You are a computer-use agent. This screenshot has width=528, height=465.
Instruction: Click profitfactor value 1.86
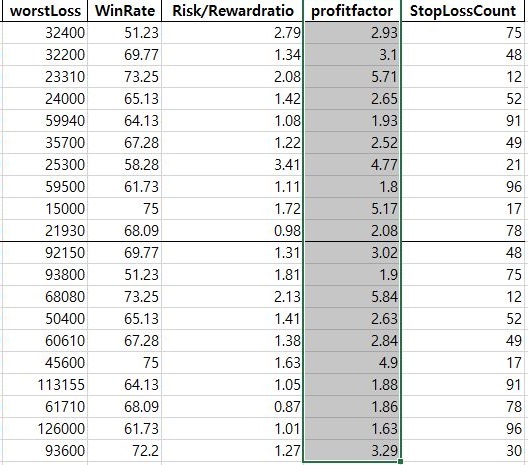point(352,406)
